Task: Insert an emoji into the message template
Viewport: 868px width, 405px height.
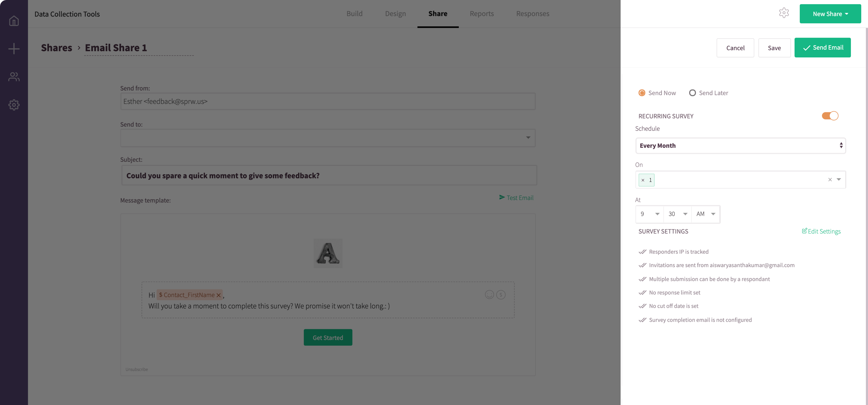Action: click(489, 295)
